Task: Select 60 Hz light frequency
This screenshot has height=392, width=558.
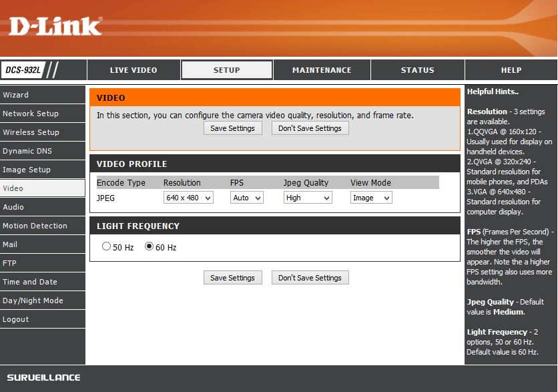Action: point(152,246)
